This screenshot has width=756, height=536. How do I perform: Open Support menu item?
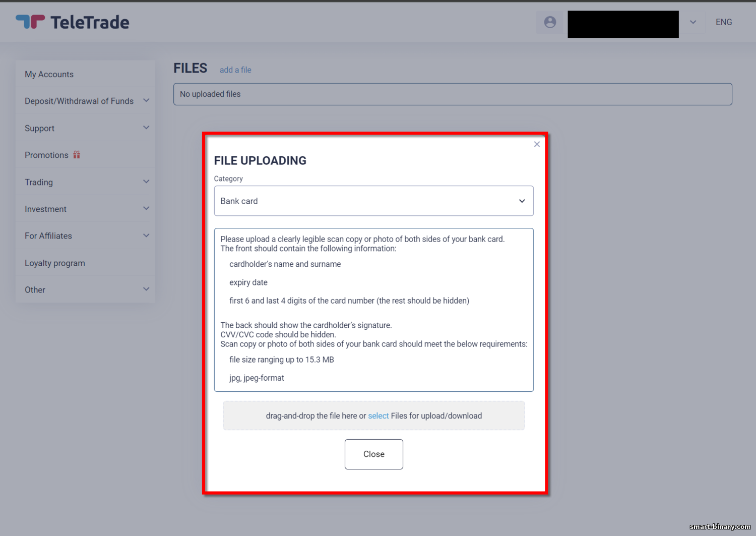(x=40, y=128)
